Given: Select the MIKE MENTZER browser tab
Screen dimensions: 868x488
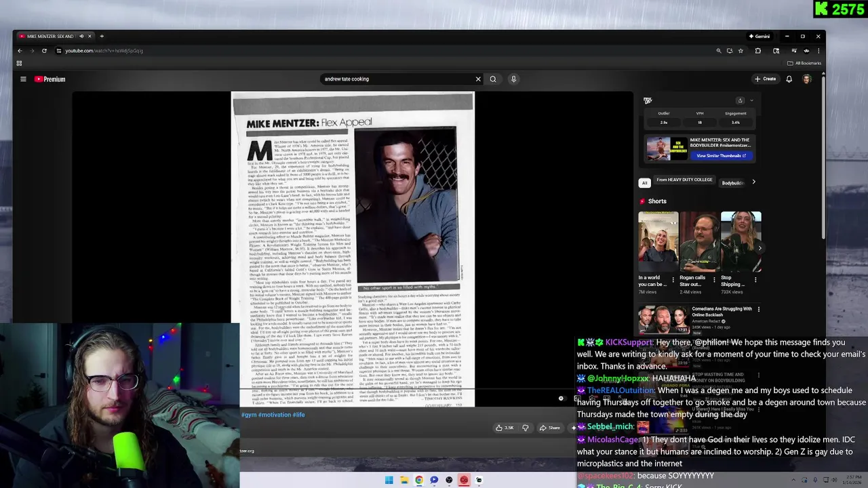Looking at the screenshot, I should pos(54,36).
